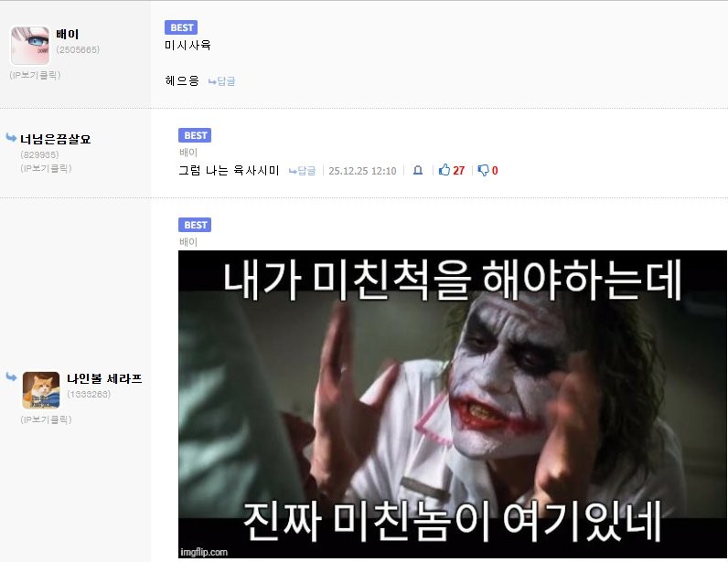Click the BEST badge on 너넘은끔살요's comment
This screenshot has height=562, width=728.
click(x=194, y=135)
